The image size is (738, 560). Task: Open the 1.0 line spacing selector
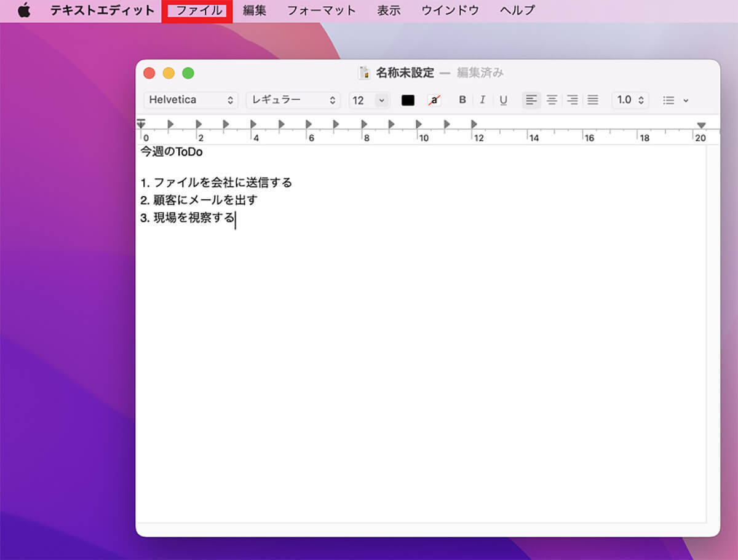click(630, 100)
